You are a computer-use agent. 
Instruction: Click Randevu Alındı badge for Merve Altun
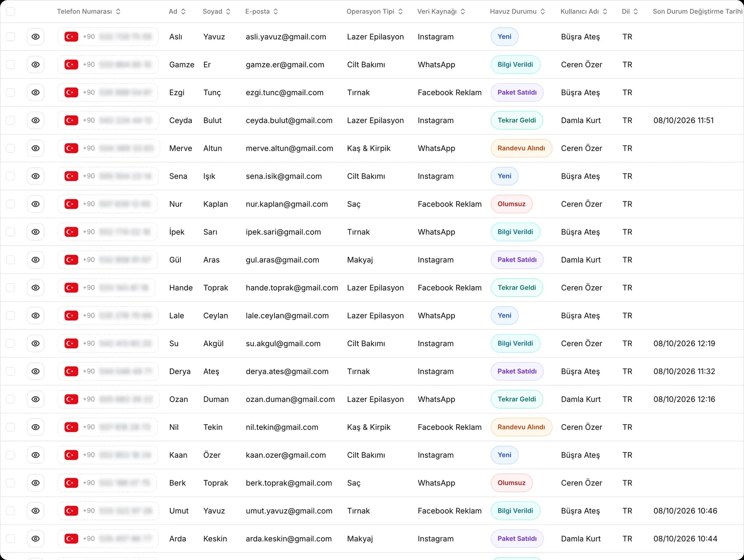(x=521, y=148)
